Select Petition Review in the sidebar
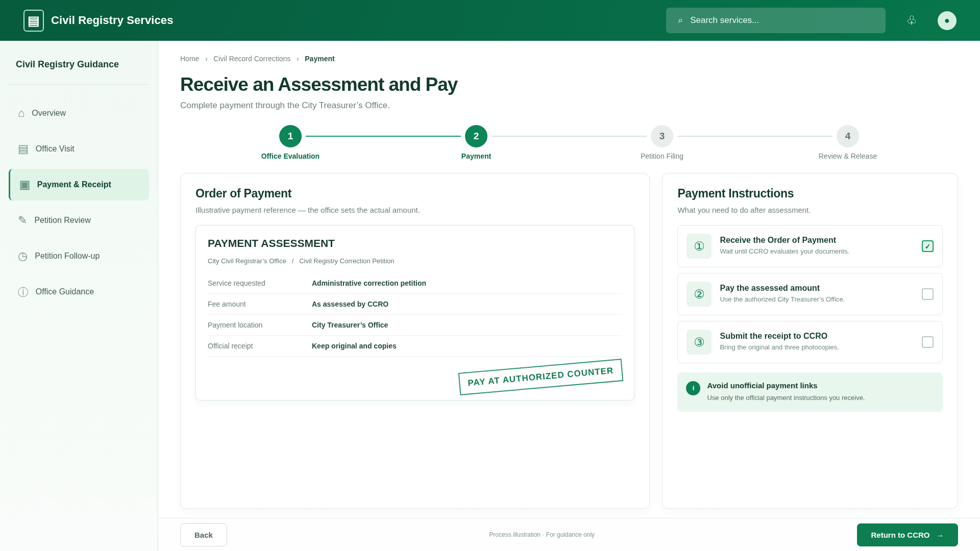Viewport: 980px width, 551px height. [79, 220]
